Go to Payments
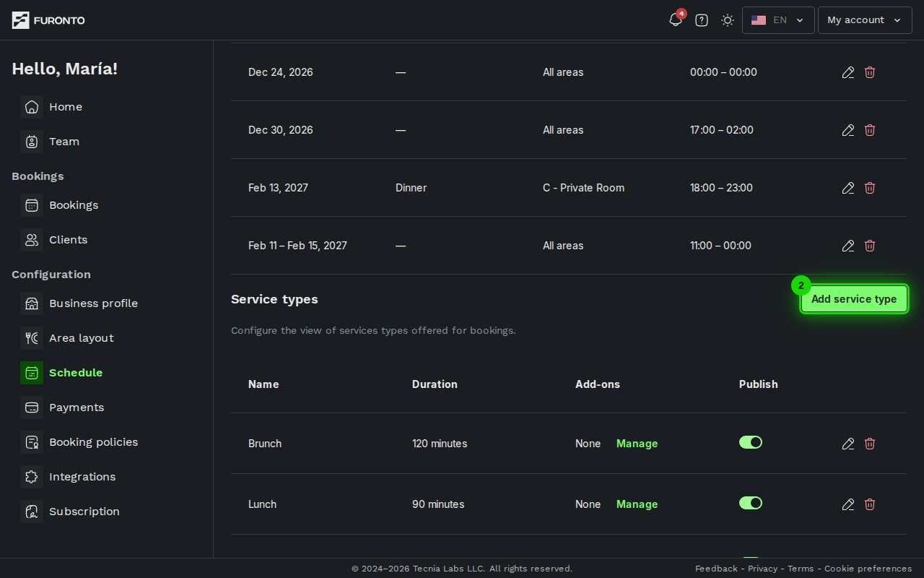Image resolution: width=924 pixels, height=578 pixels. pos(77,407)
